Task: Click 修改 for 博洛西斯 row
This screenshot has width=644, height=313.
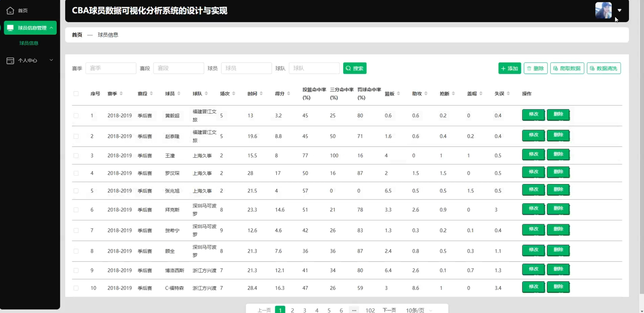Action: 533,269
